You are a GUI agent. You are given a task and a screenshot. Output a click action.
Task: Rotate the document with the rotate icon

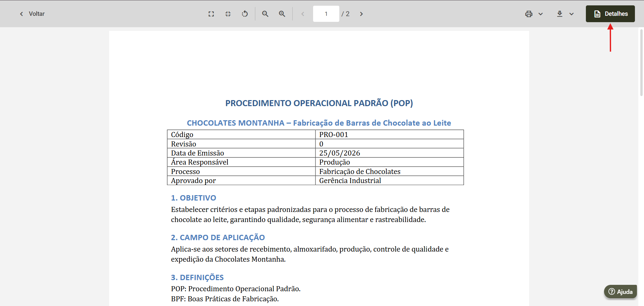tap(245, 14)
